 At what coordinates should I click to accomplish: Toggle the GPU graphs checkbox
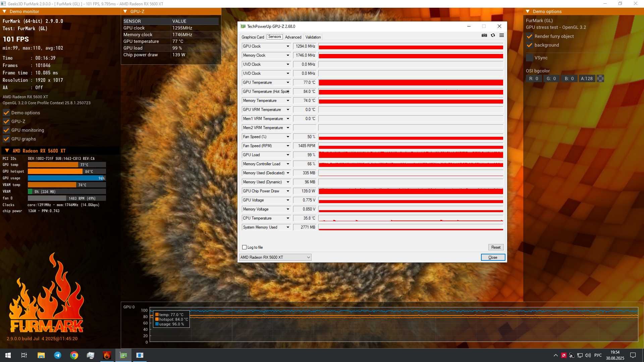(x=6, y=139)
